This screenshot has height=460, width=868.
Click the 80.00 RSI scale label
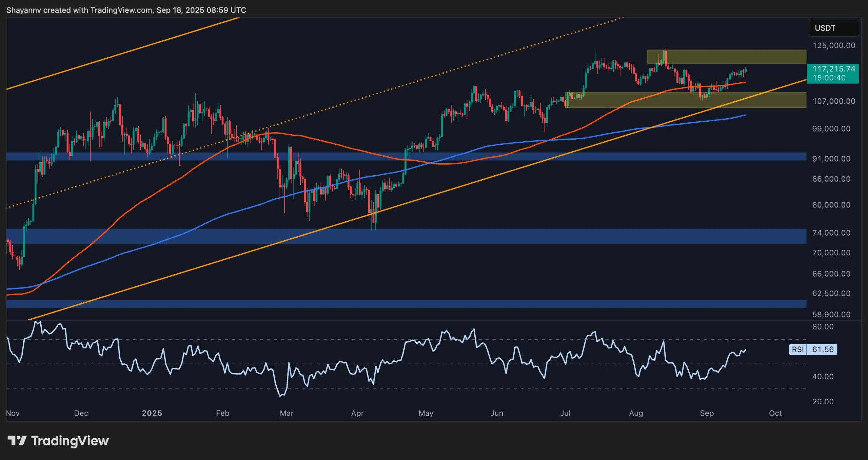click(823, 327)
